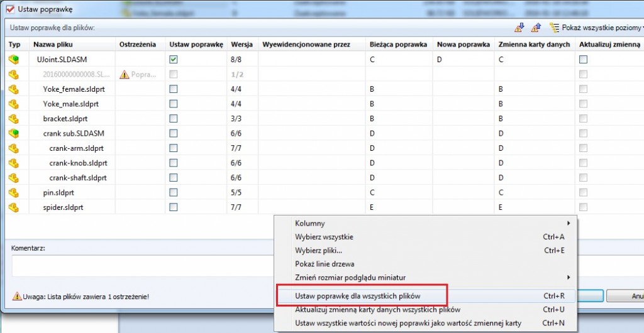Screen dimensions: 644x333
Task: Select Ustaw poprawkę dla wszystkich plików
Action: [358, 295]
